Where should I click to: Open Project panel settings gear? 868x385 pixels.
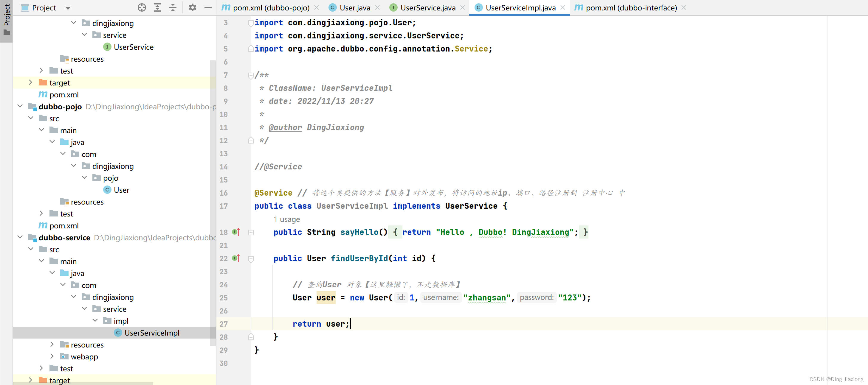192,7
